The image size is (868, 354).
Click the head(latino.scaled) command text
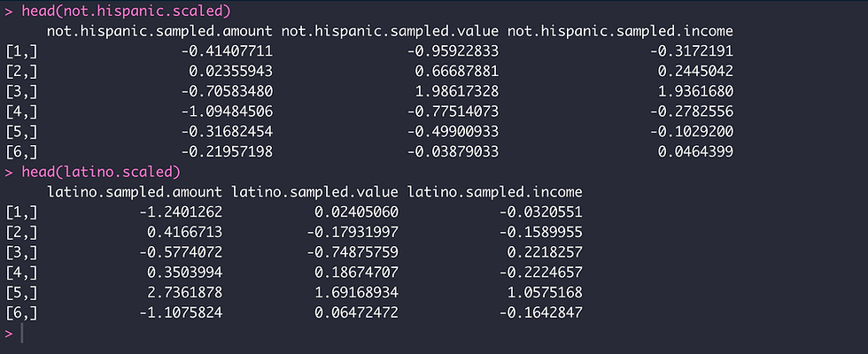(101, 172)
